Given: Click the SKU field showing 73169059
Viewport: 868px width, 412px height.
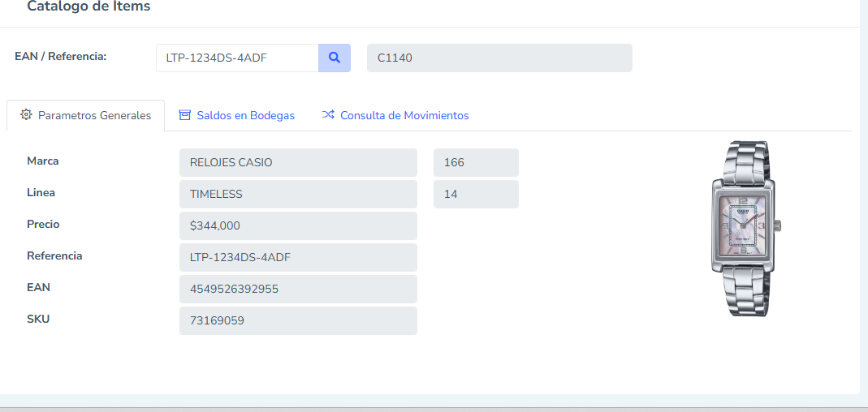Looking at the screenshot, I should coord(297,320).
